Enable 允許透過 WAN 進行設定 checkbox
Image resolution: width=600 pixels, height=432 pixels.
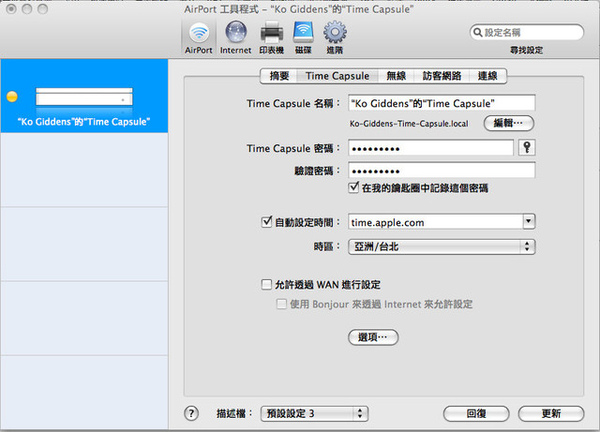(266, 284)
